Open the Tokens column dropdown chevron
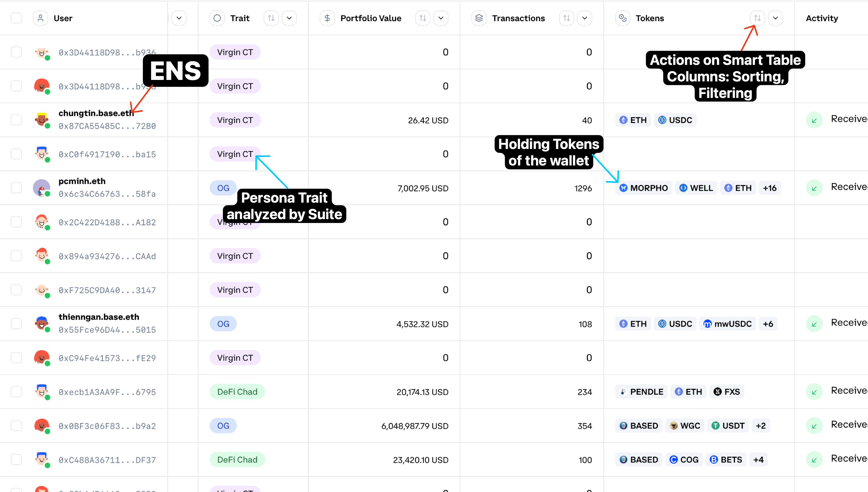This screenshot has height=492, width=868. coord(775,18)
